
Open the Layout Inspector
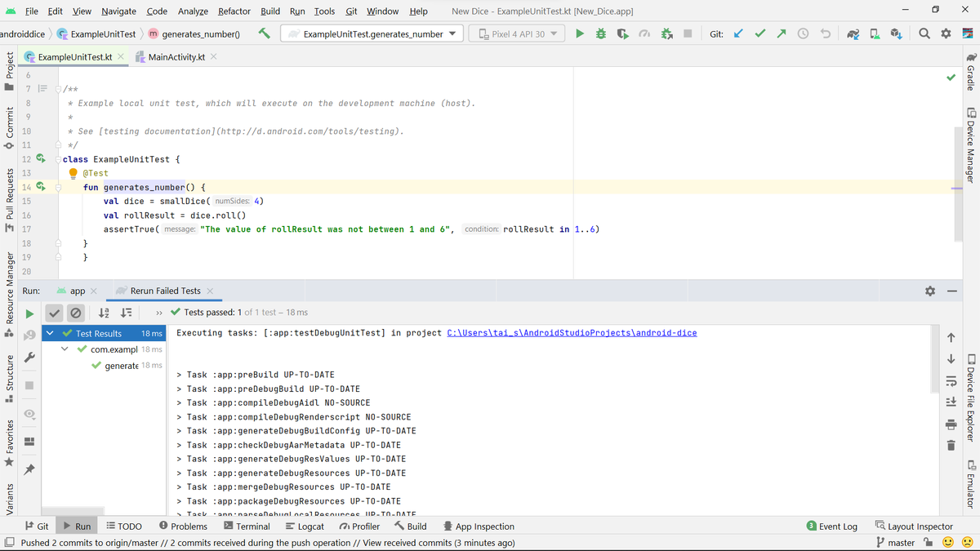913,527
